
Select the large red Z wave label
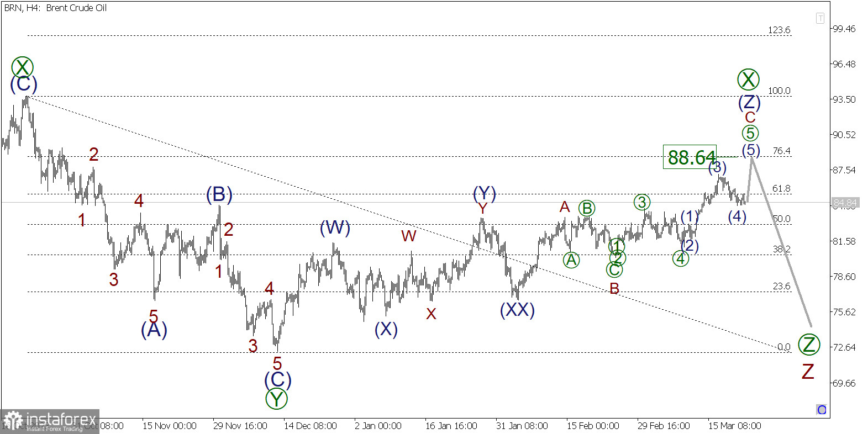point(808,372)
